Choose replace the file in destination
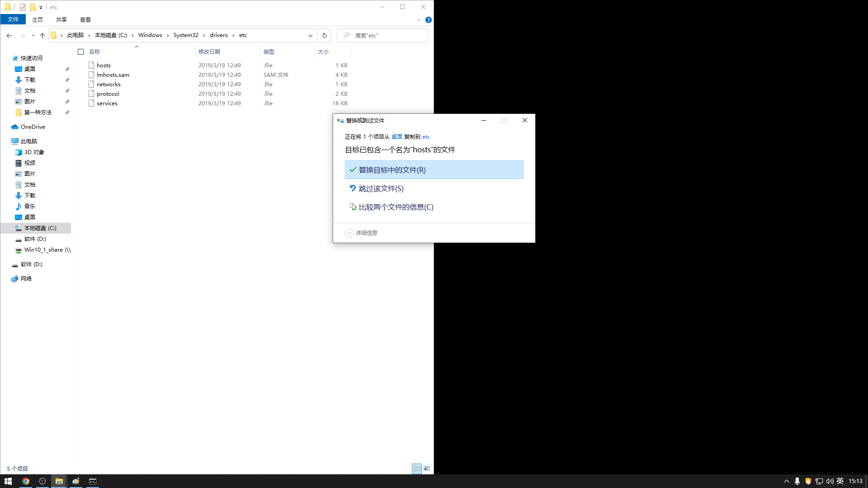Image resolution: width=868 pixels, height=488 pixels. tap(434, 170)
